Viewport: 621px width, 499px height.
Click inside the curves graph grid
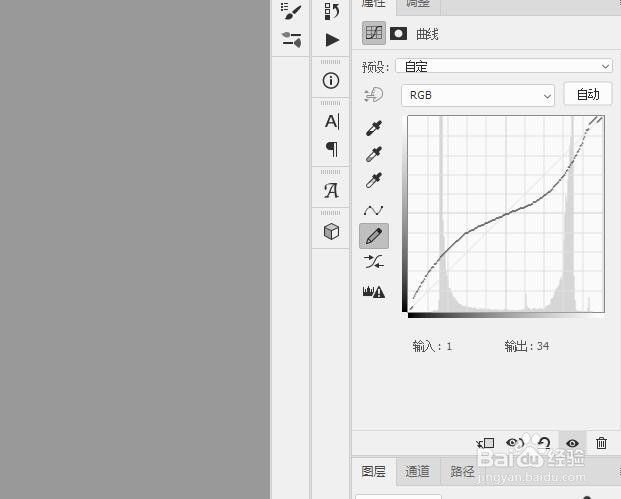(x=506, y=214)
